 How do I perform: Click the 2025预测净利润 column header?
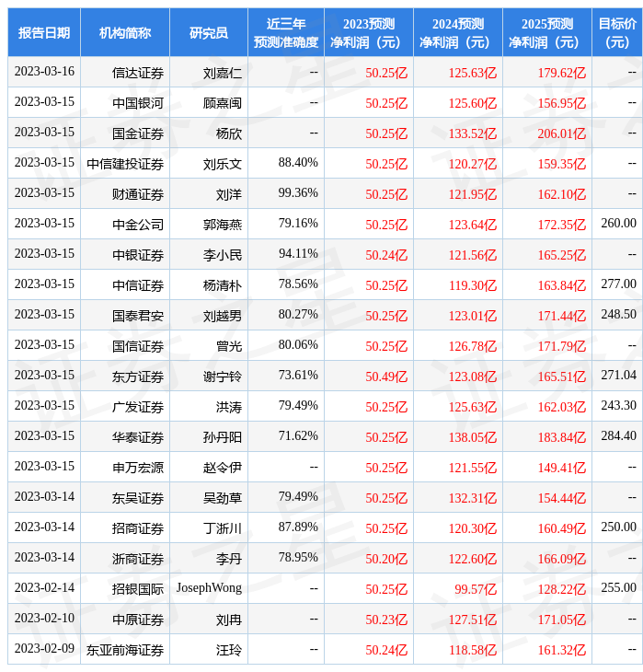547,32
